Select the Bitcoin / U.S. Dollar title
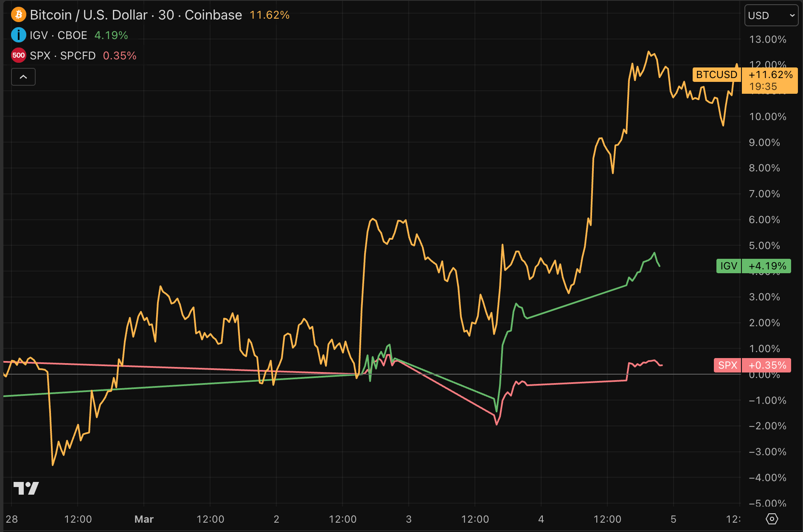This screenshot has width=803, height=532. pyautogui.click(x=136, y=15)
